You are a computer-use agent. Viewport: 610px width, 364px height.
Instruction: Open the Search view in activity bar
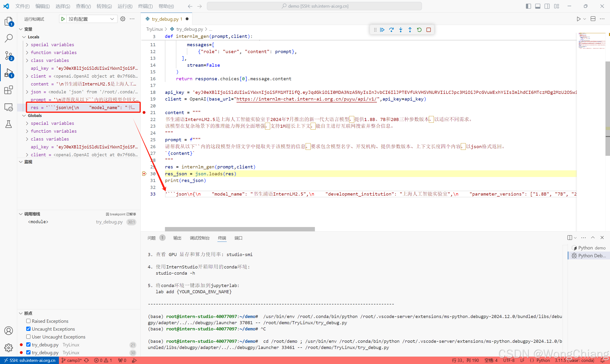(x=9, y=38)
